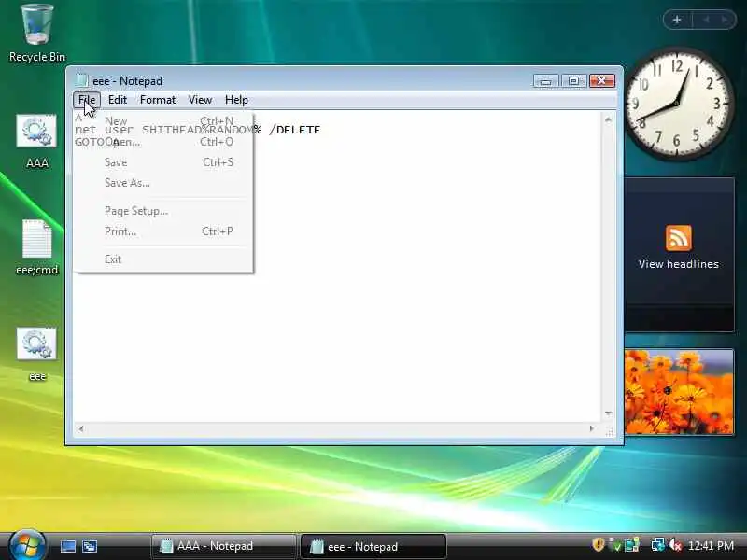Image resolution: width=747 pixels, height=560 pixels.
Task: Open the Help menu
Action: click(236, 100)
